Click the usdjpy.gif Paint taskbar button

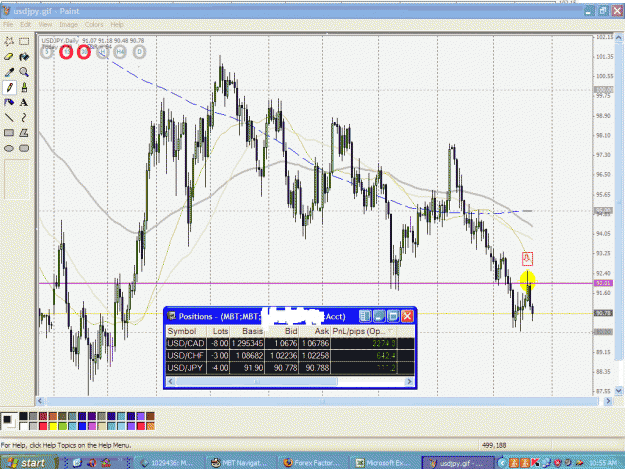pos(458,463)
